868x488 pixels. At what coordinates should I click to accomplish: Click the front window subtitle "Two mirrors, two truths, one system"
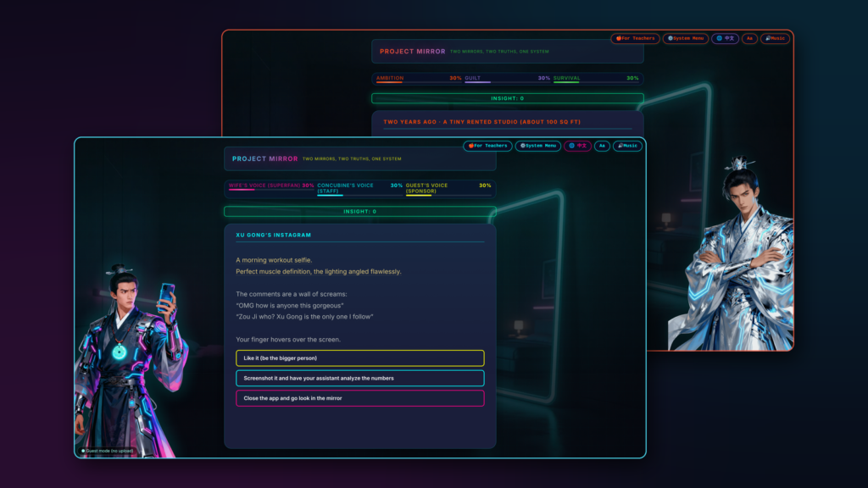(352, 159)
